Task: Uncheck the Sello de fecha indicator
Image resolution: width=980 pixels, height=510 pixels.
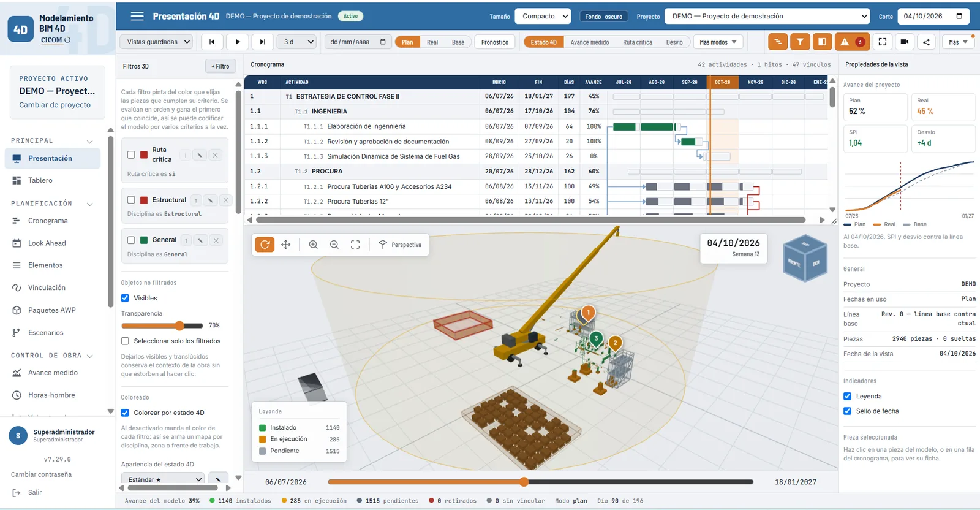Action: point(847,411)
